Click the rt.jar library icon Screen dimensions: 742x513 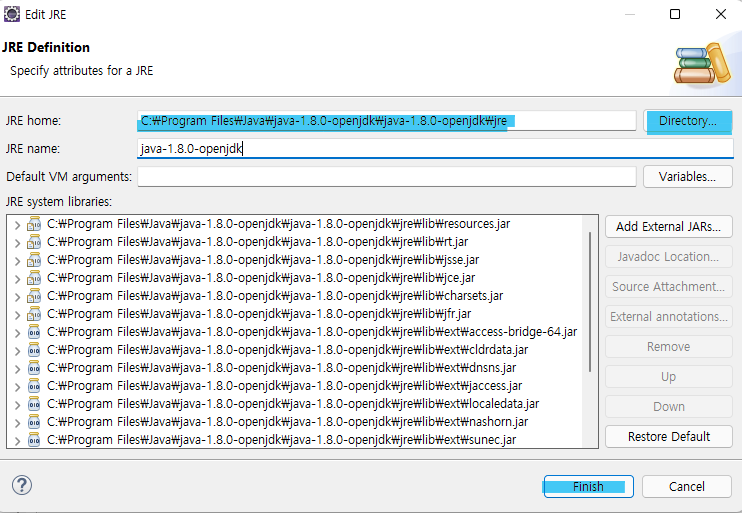click(x=34, y=242)
